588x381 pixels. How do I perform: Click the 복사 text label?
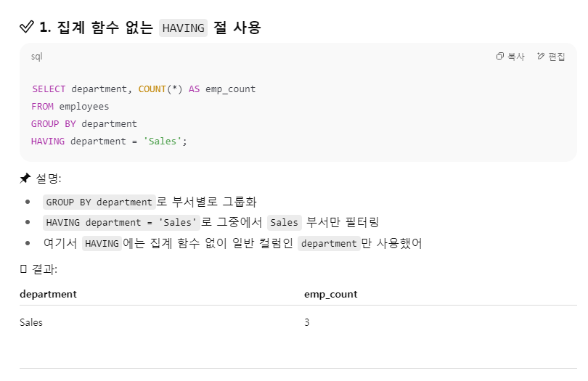pyautogui.click(x=516, y=57)
